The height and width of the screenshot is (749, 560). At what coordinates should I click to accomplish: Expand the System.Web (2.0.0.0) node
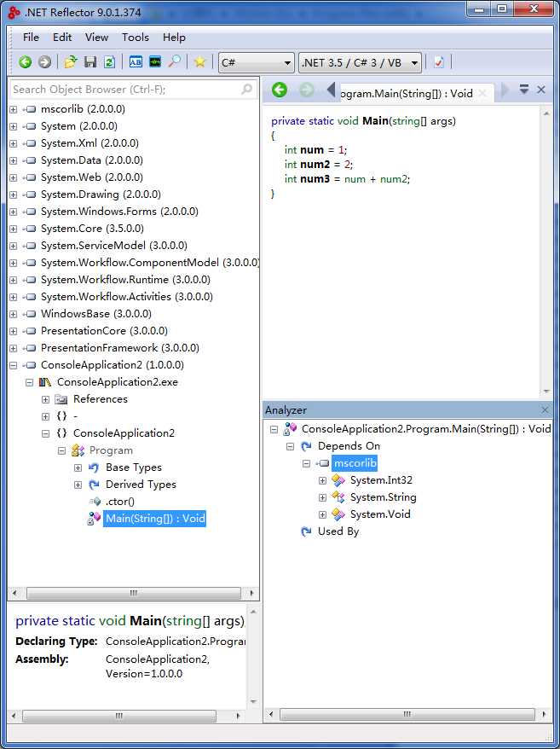(14, 177)
